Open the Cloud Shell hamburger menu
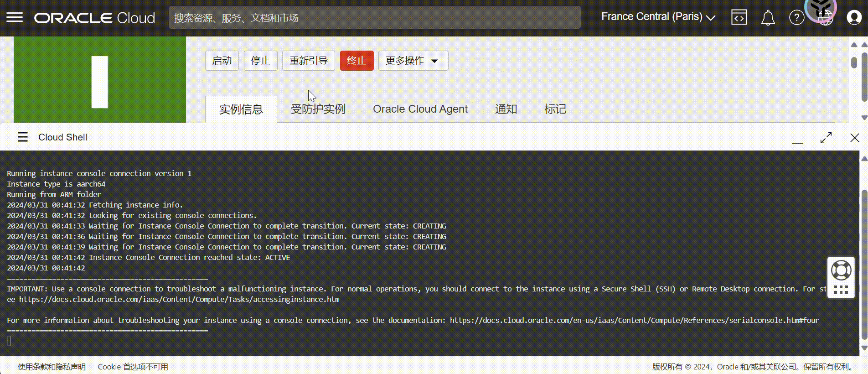868x374 pixels. [x=23, y=137]
